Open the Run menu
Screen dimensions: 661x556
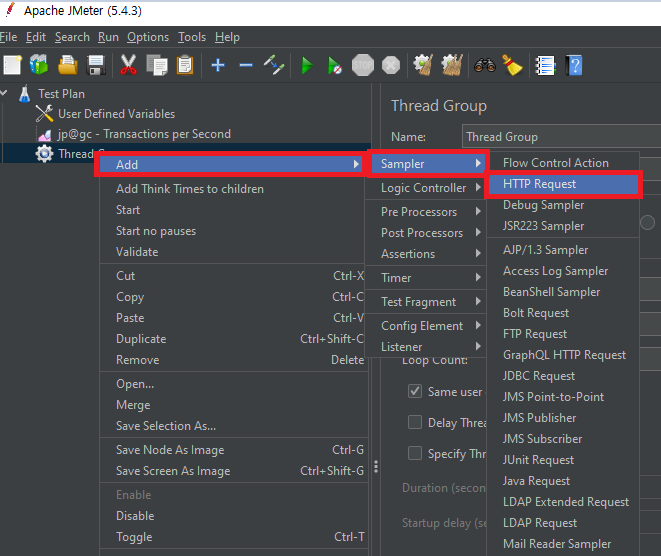coord(108,37)
